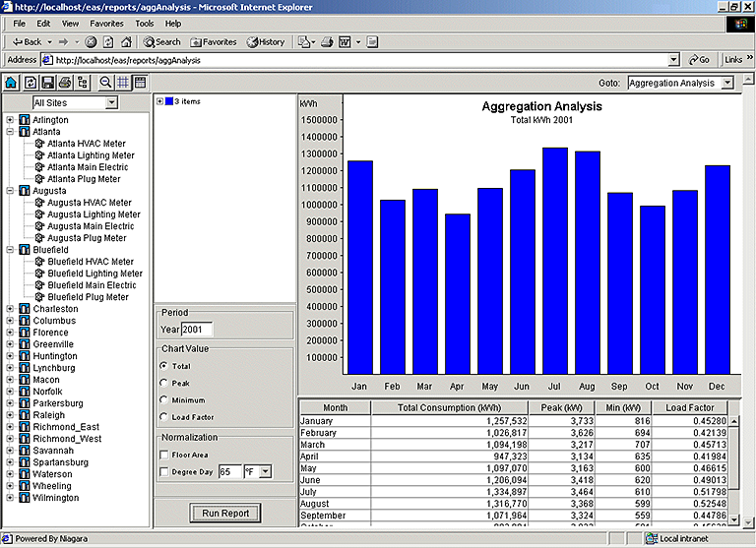Click the Atlanta HVAC Meter gear icon
Screen dimensions: 756x548
39,144
